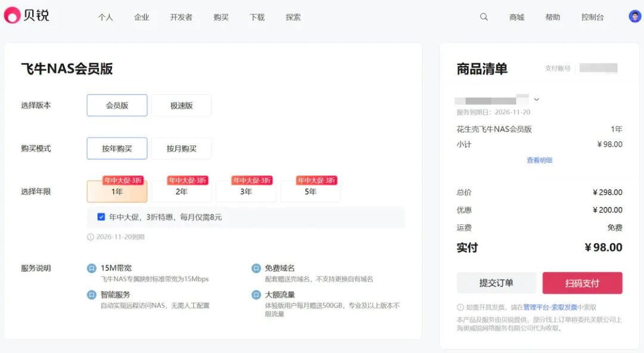This screenshot has height=353, width=644.
Task: Select the 5年 duration option
Action: (x=311, y=191)
